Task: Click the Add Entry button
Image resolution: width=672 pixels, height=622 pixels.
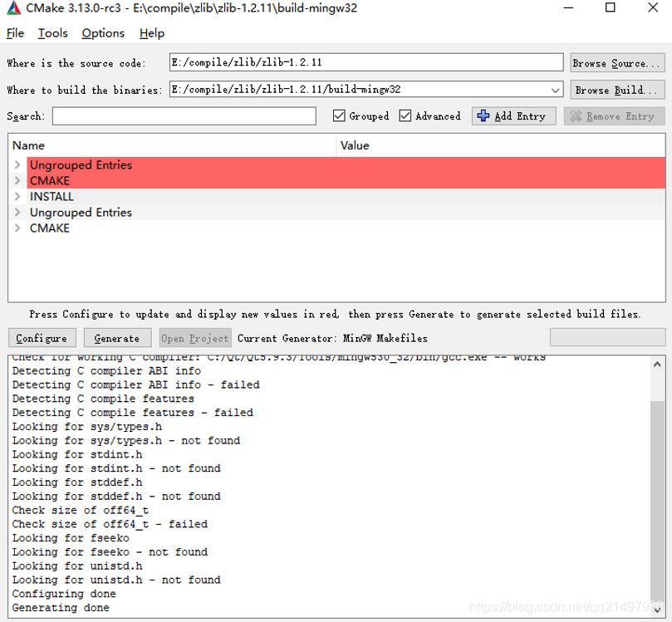Action: pos(514,116)
